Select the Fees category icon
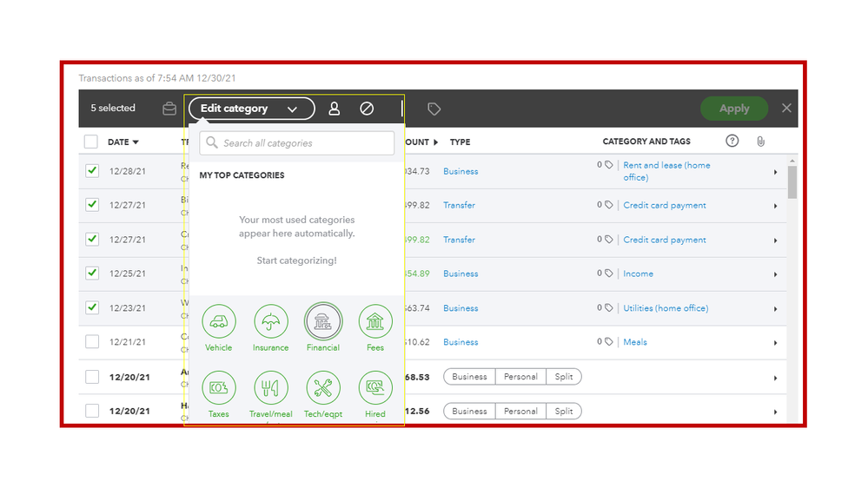Viewport: 868px width, 488px height. point(374,321)
